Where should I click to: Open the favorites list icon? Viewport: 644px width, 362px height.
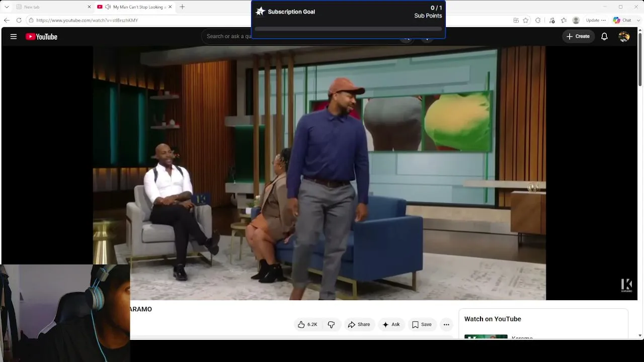pyautogui.click(x=563, y=20)
